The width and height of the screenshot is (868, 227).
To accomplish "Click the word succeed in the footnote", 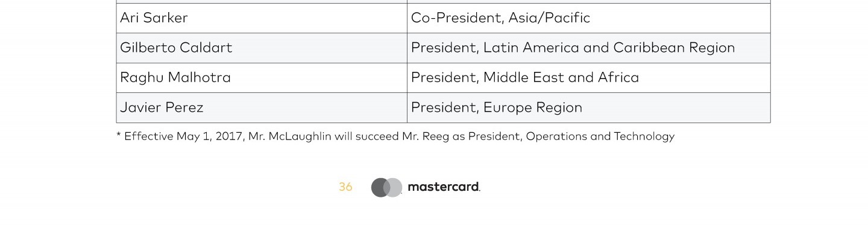I will click(377, 136).
